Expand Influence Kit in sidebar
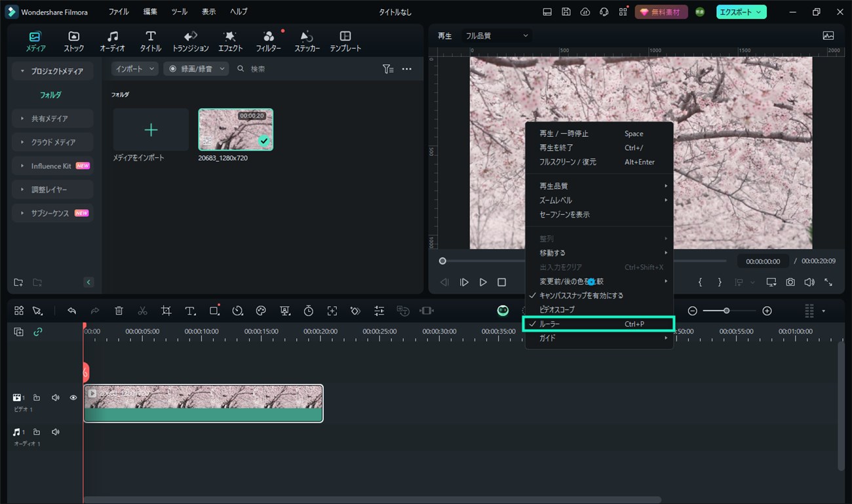 point(52,166)
